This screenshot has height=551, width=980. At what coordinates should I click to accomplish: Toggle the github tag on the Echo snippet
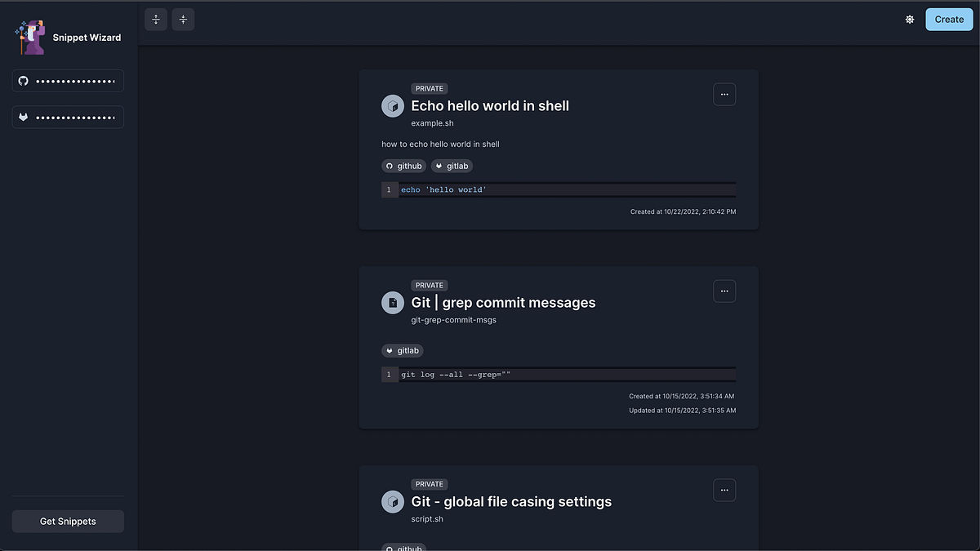[x=403, y=166]
